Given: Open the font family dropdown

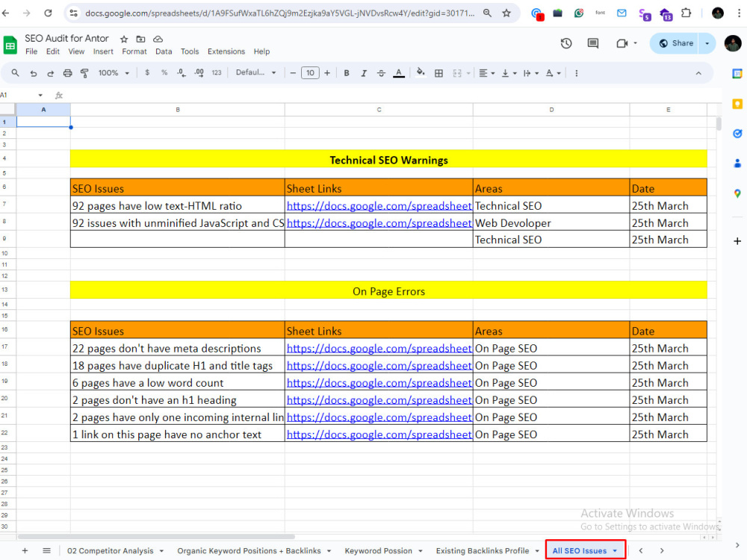Looking at the screenshot, I should click(x=255, y=72).
